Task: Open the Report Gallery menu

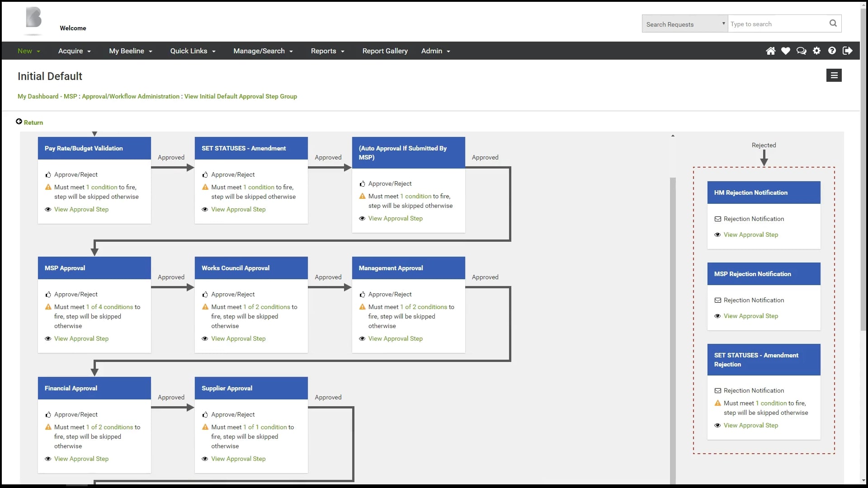Action: tap(385, 51)
